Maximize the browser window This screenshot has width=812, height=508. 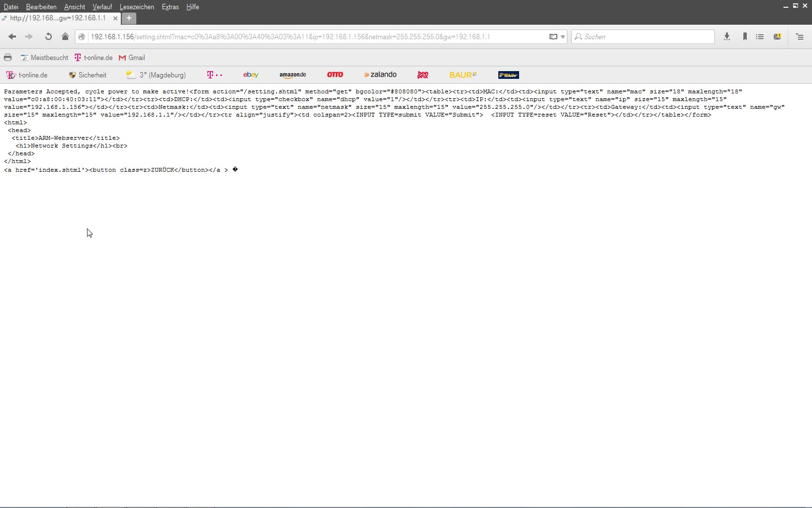pos(795,6)
